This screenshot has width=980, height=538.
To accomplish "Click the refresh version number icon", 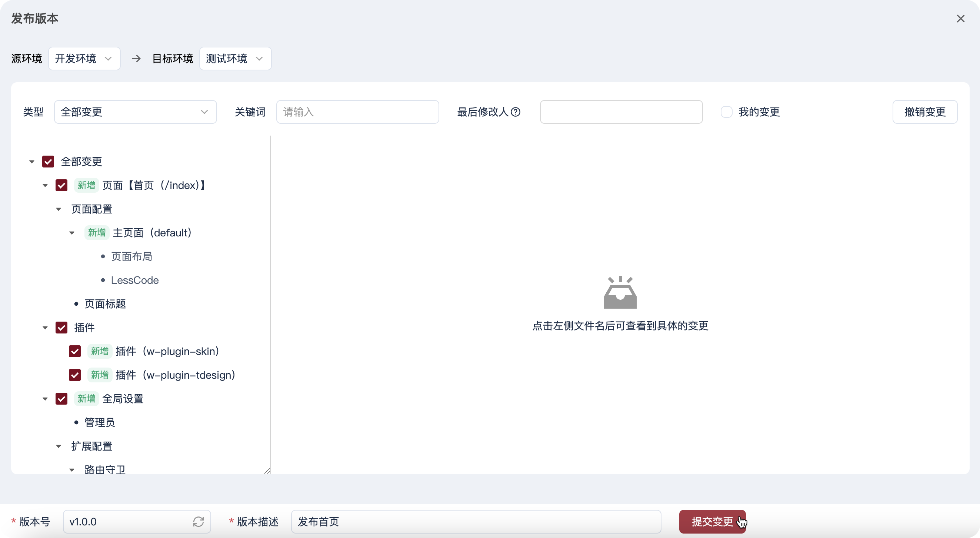I will 198,522.
